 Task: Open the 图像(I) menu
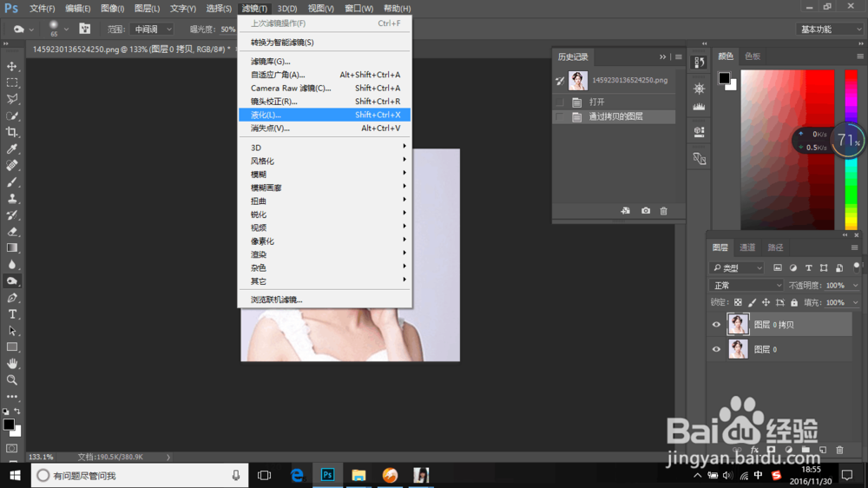(112, 9)
